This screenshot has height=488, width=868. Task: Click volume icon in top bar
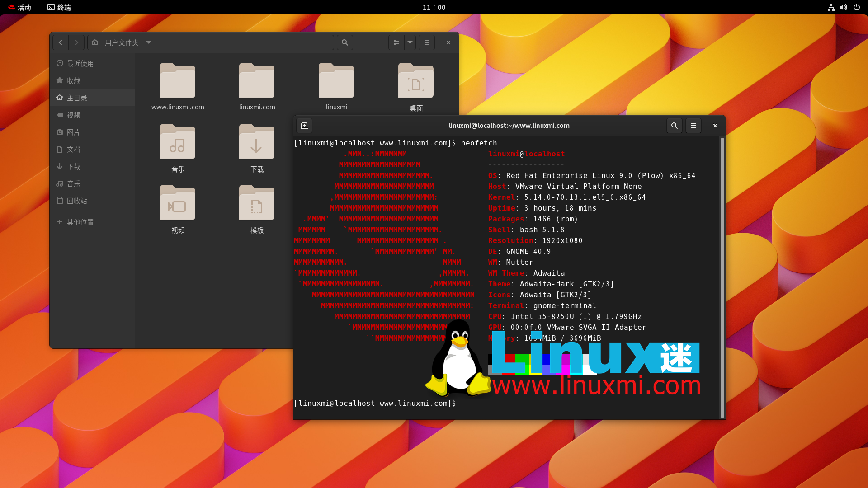pos(844,7)
